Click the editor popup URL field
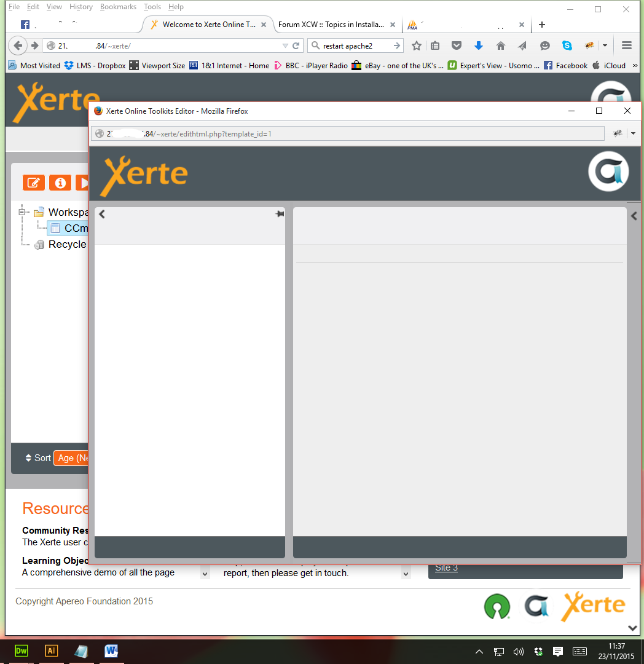644x664 pixels. click(x=348, y=134)
